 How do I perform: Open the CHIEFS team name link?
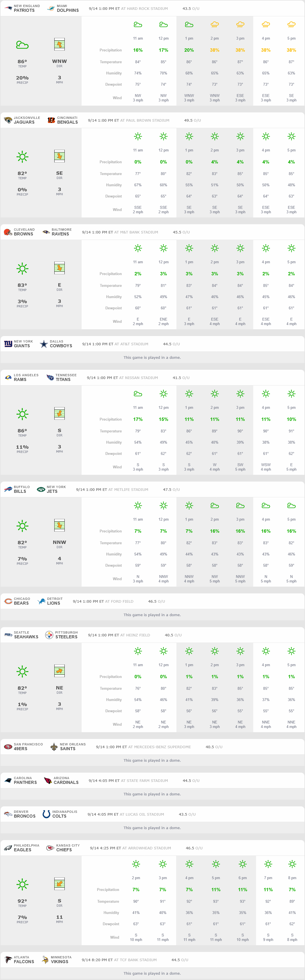coord(64,850)
